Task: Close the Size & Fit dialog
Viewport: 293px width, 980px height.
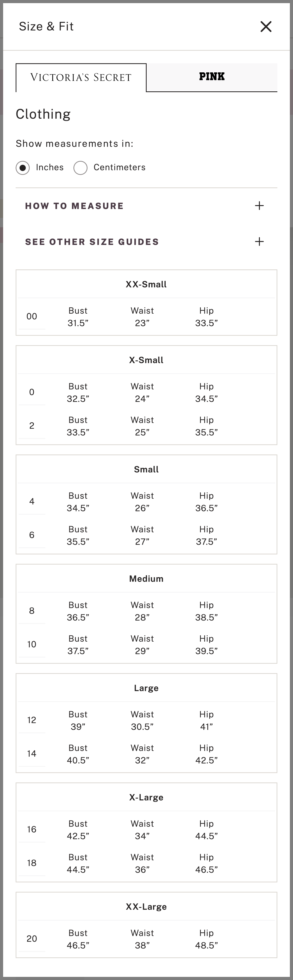Action: pos(266,27)
